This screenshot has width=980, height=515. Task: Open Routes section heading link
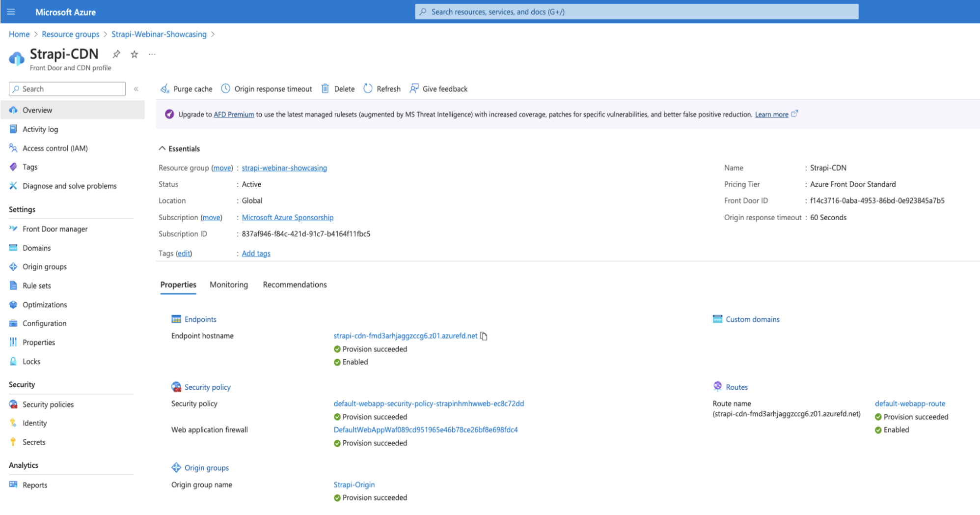click(736, 387)
